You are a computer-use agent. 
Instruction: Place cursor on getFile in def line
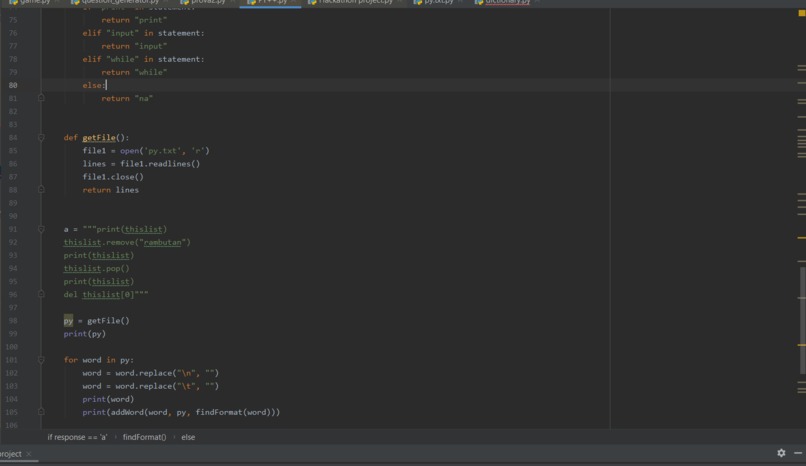click(x=99, y=138)
